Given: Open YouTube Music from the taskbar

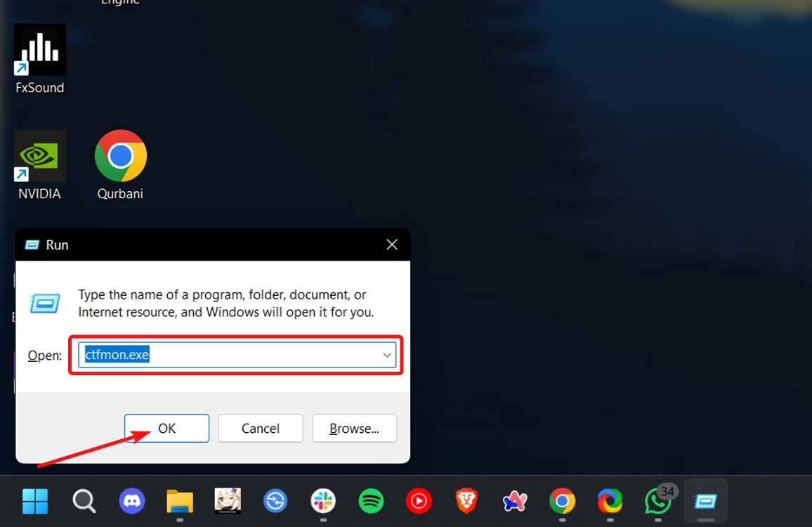Looking at the screenshot, I should pos(419,502).
